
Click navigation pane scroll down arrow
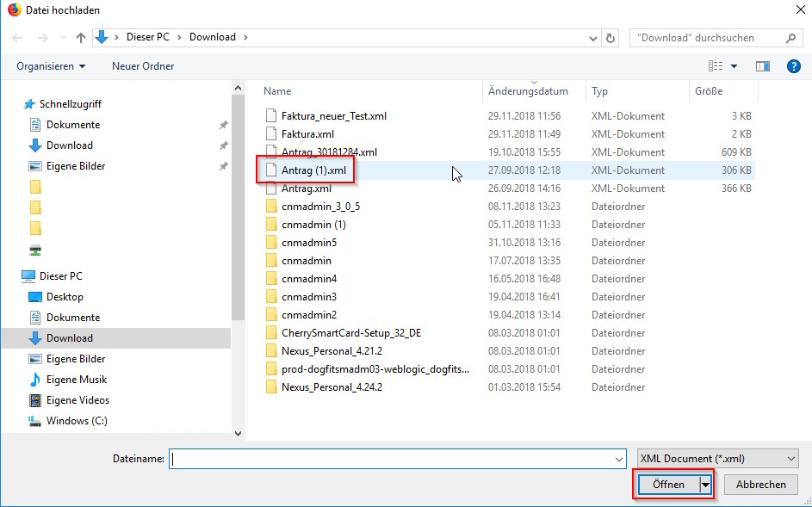click(239, 434)
